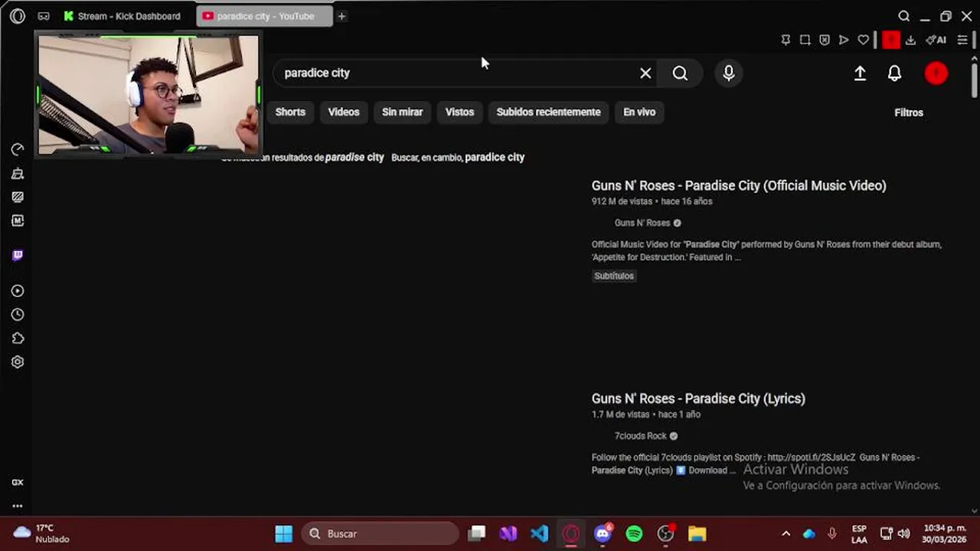This screenshot has width=980, height=551.
Task: Open browsing history clock in sidebar
Action: click(18, 315)
